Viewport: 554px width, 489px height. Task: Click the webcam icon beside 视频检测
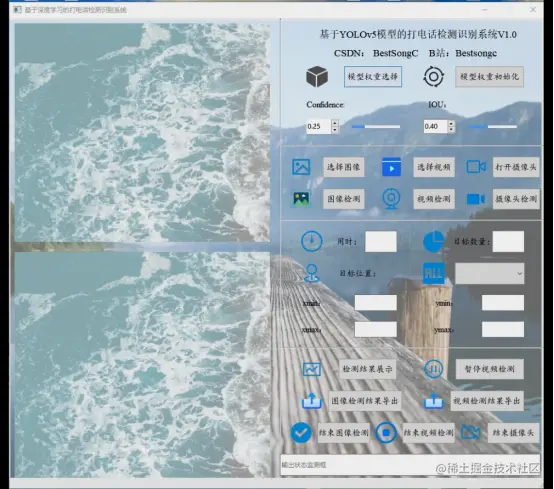click(391, 199)
